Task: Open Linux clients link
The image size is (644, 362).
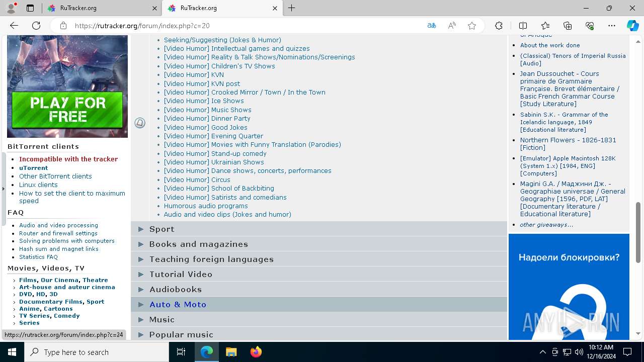Action: point(38,185)
